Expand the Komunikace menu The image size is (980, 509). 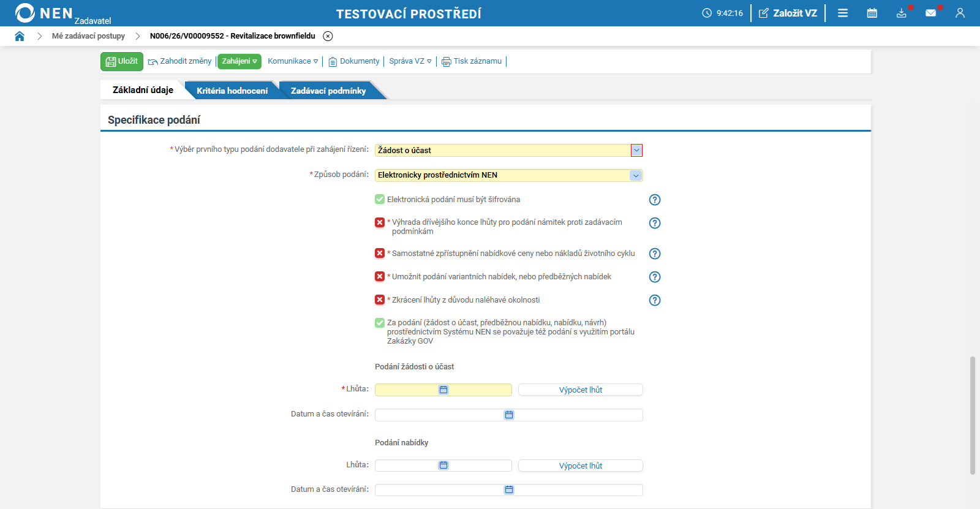coord(293,61)
